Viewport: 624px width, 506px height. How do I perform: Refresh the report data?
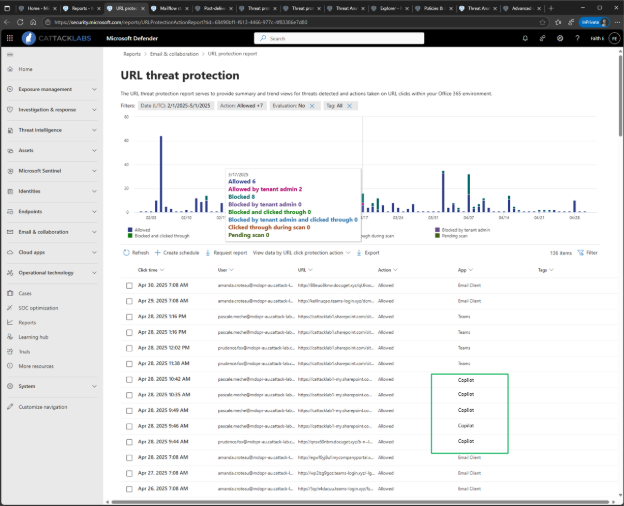coord(136,253)
